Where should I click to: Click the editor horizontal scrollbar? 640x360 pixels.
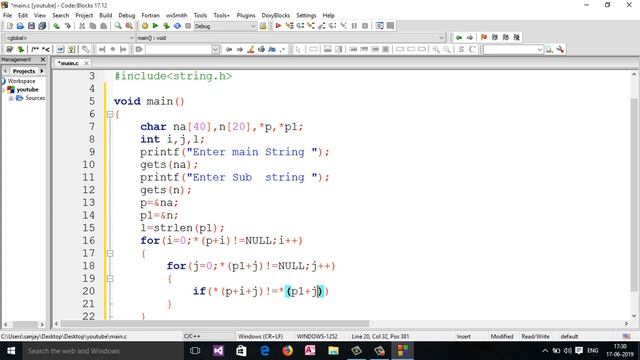[215, 324]
